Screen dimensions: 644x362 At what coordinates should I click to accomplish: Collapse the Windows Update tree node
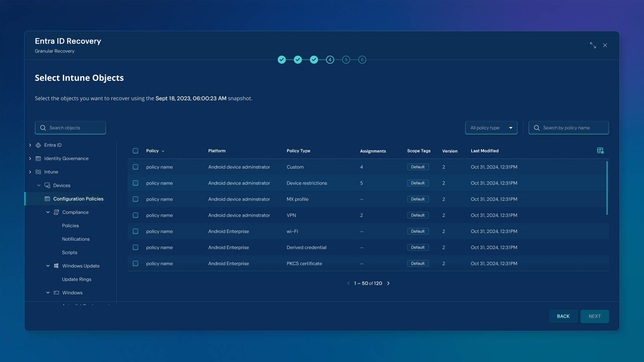click(48, 266)
